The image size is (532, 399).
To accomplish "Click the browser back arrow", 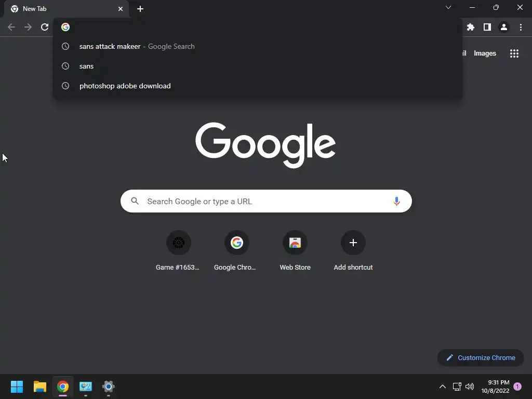I will pyautogui.click(x=11, y=27).
